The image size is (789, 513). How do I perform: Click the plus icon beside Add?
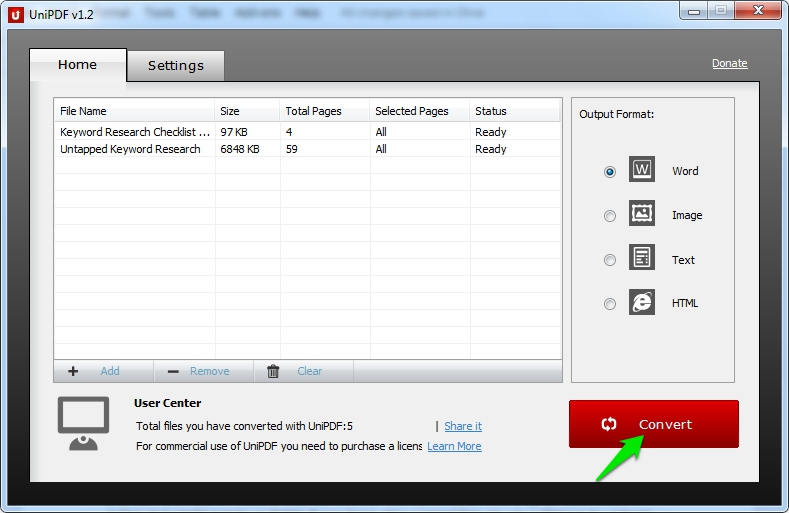73,371
